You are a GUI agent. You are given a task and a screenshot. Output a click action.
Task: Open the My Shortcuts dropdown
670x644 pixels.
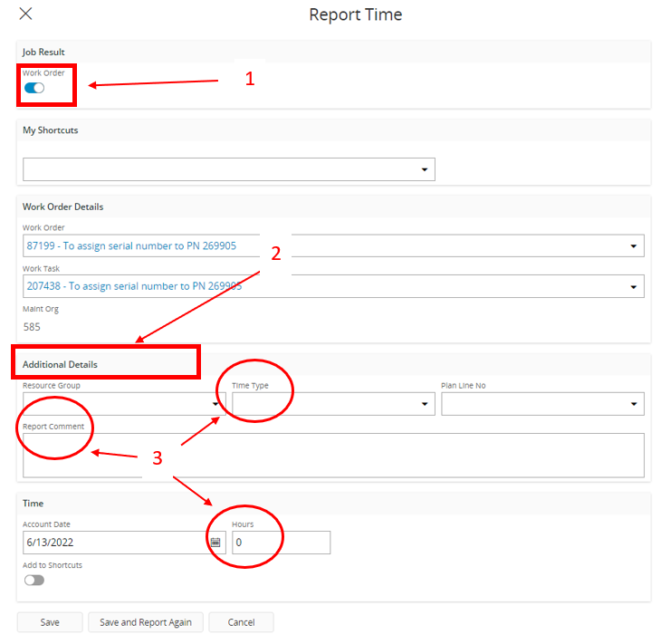(x=228, y=169)
